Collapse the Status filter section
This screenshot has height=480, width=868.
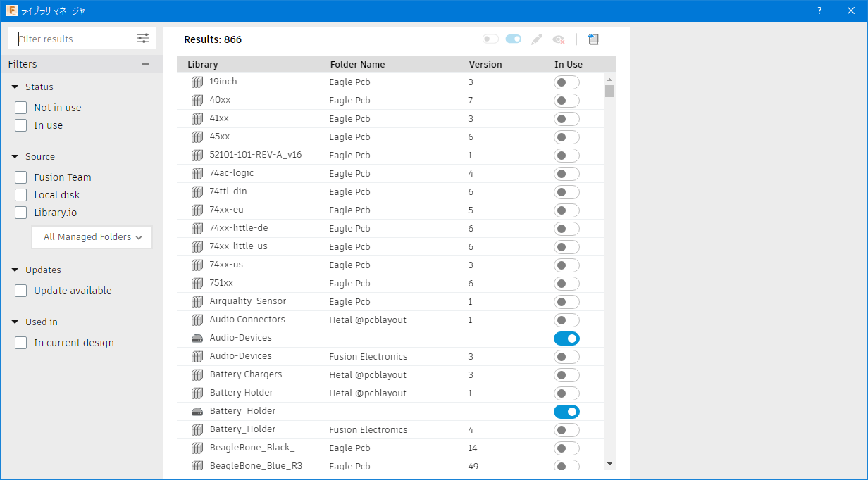point(15,87)
